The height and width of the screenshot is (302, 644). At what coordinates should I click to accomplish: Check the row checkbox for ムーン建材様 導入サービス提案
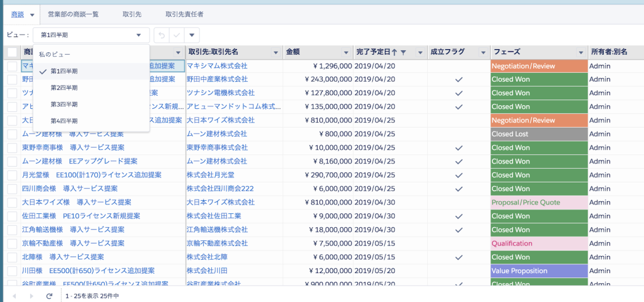click(13, 134)
